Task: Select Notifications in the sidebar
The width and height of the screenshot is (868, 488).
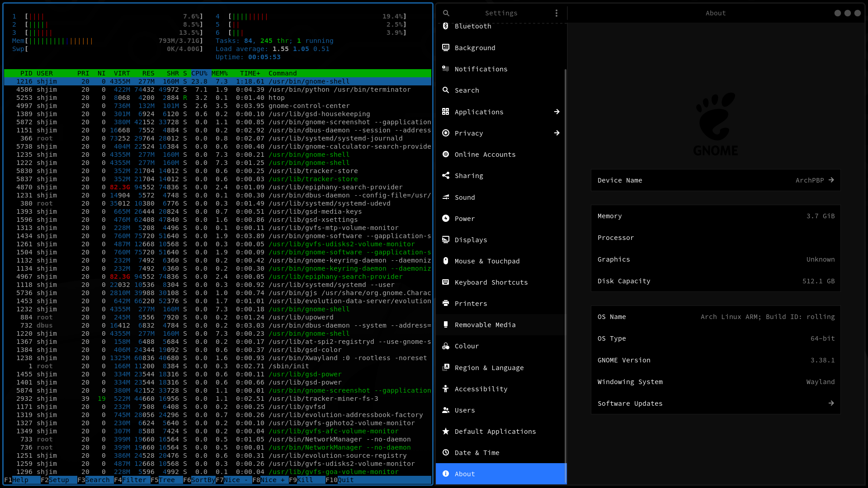Action: click(x=501, y=69)
